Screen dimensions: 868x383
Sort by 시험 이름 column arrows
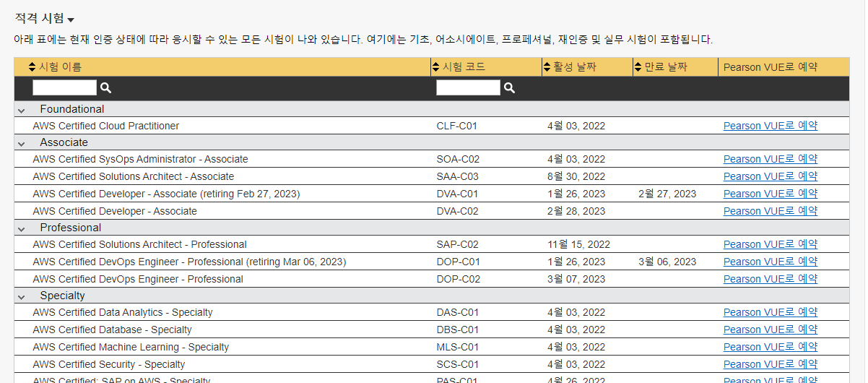[x=32, y=67]
